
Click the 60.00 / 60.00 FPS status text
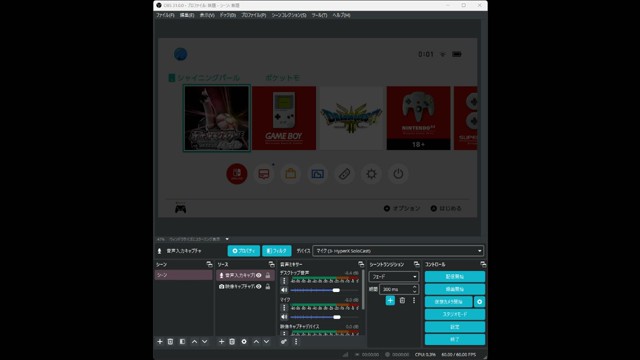pos(458,355)
